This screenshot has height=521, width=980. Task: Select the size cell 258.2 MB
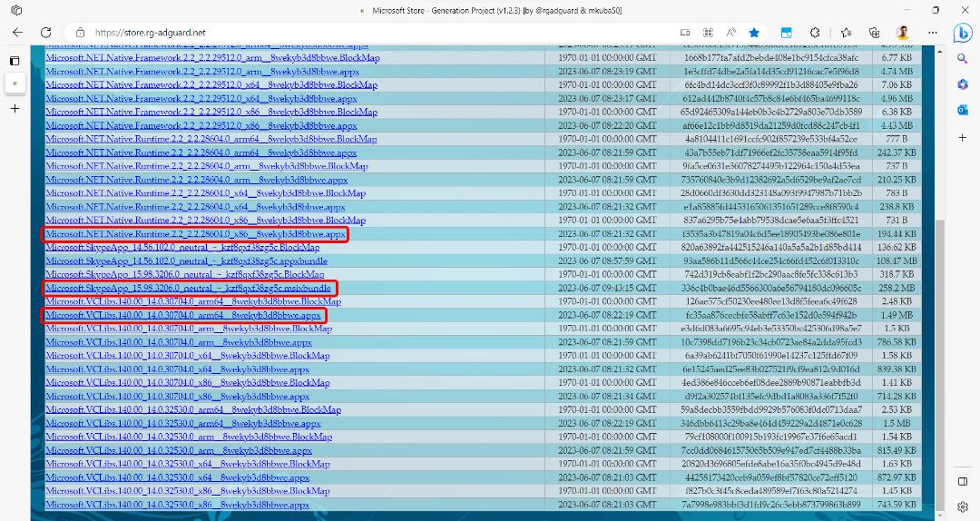pos(897,289)
